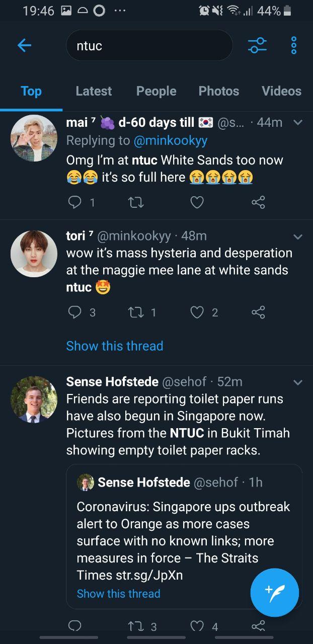Reply to tori's mass hysteria tweet
This screenshot has height=644, width=313.
coord(74,312)
